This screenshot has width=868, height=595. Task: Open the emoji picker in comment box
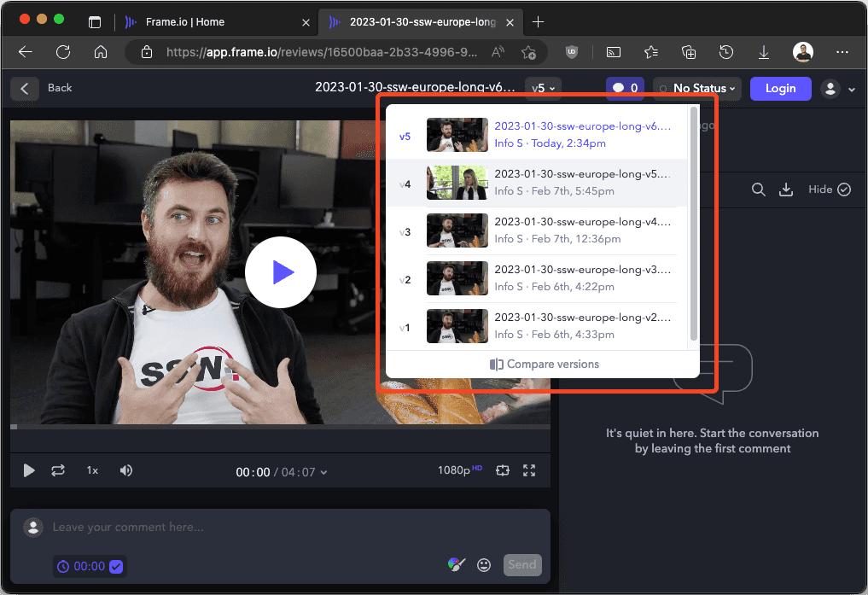pyautogui.click(x=484, y=564)
